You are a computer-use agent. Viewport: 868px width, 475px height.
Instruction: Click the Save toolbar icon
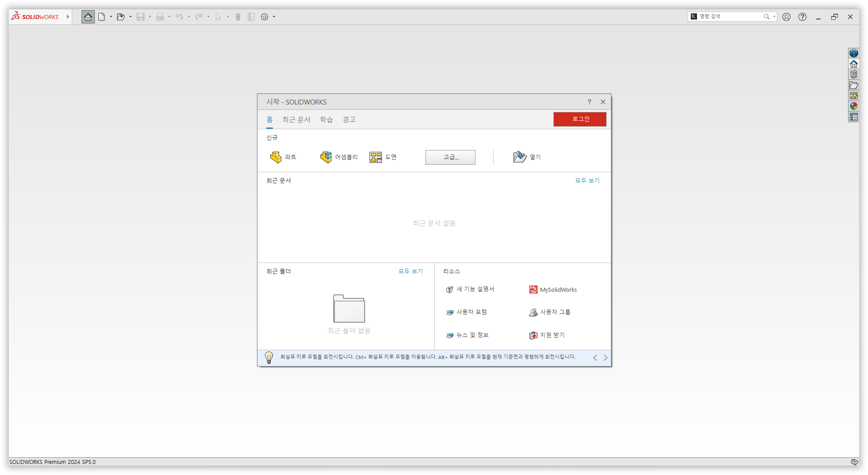[140, 17]
